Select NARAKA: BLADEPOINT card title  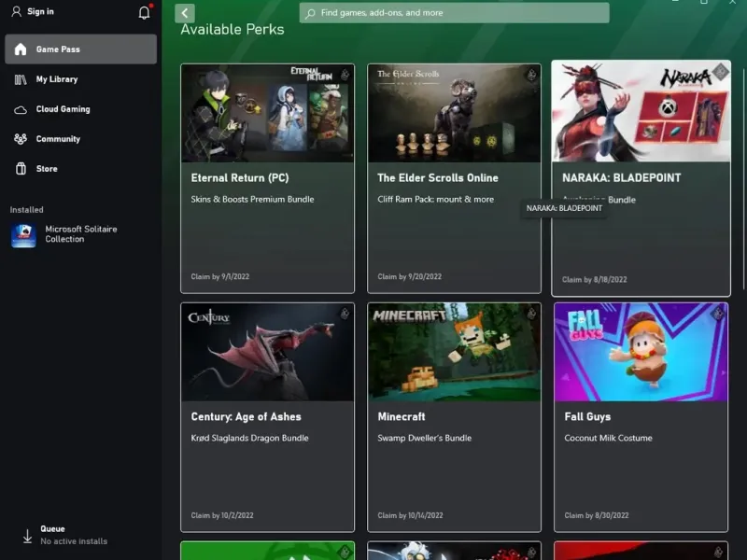[x=621, y=178]
